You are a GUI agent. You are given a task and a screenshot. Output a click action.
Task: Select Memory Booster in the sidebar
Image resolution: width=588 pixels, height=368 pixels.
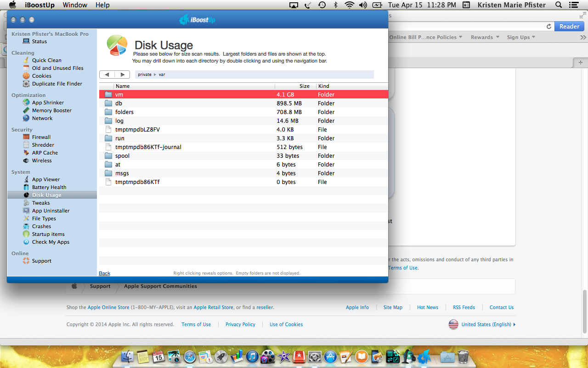[x=52, y=110]
